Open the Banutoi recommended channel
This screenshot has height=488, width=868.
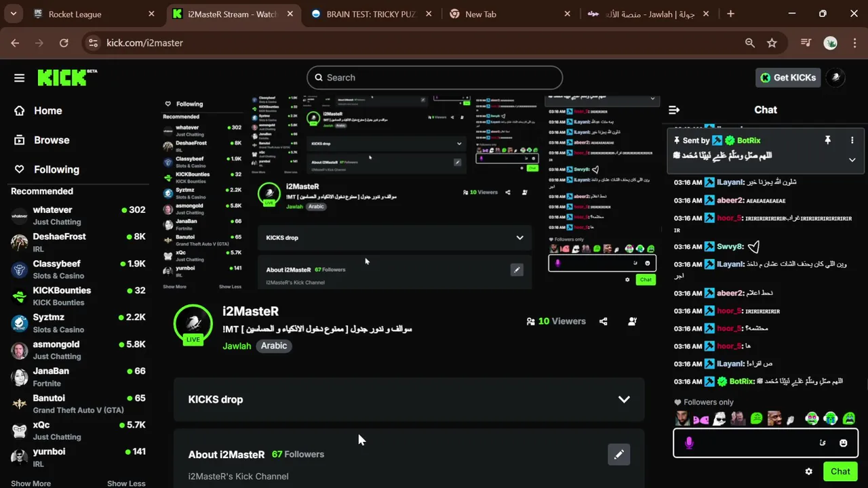coord(78,403)
